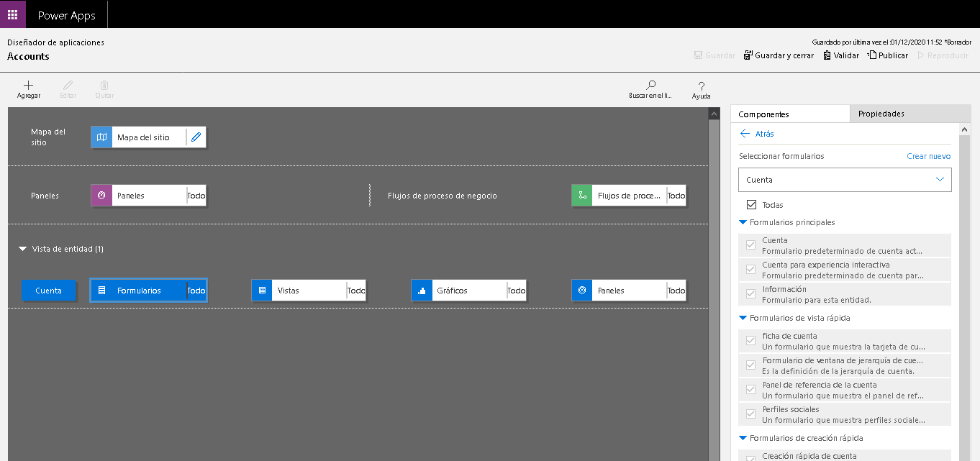Image resolution: width=980 pixels, height=461 pixels.
Task: Toggle Formulario de ventana de jerarquía checkbox
Action: coord(750,365)
